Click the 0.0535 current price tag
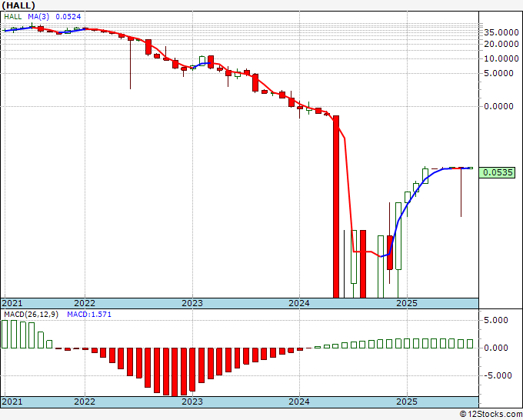Screen dimensions: 523x420 [x=498, y=172]
